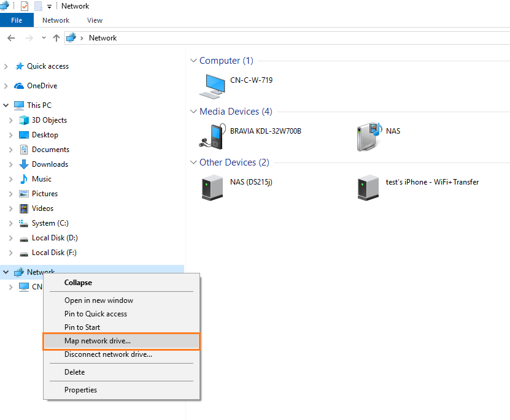
Task: Expand the Pictures folder node
Action: (x=10, y=194)
